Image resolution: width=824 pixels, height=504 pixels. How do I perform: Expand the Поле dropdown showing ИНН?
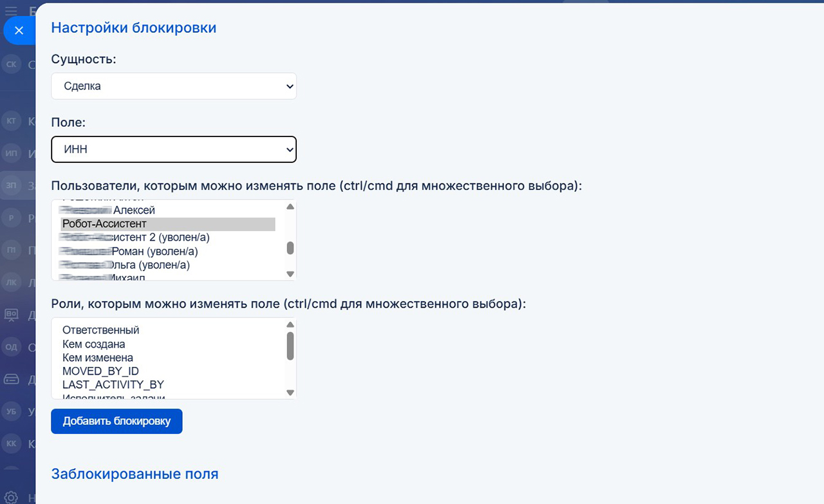pyautogui.click(x=173, y=149)
